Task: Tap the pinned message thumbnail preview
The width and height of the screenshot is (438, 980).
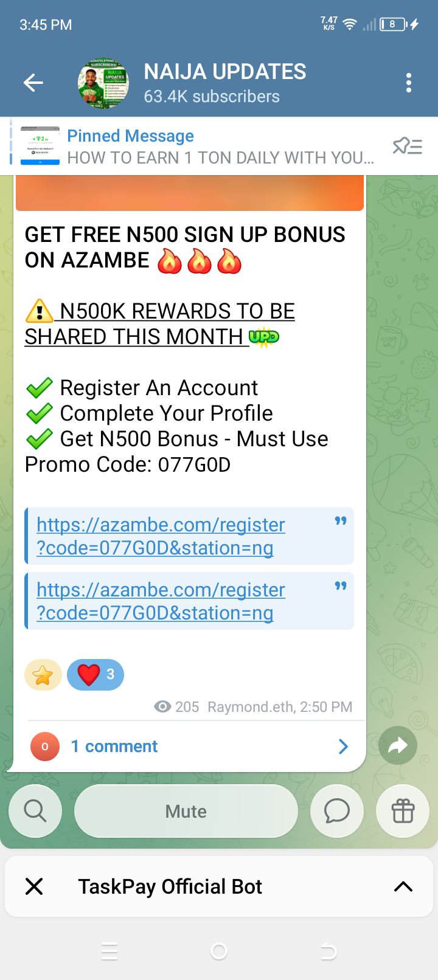Action: (x=40, y=146)
